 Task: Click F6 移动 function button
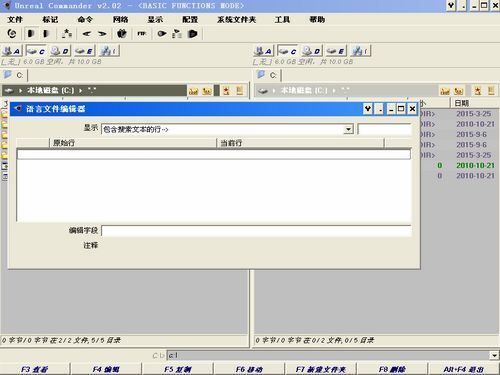click(x=249, y=369)
